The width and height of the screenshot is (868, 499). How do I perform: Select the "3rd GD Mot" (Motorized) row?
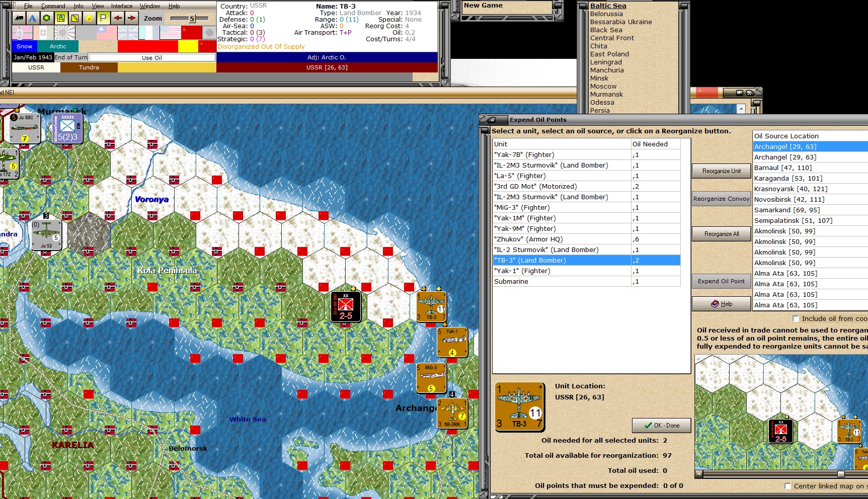[x=587, y=187]
